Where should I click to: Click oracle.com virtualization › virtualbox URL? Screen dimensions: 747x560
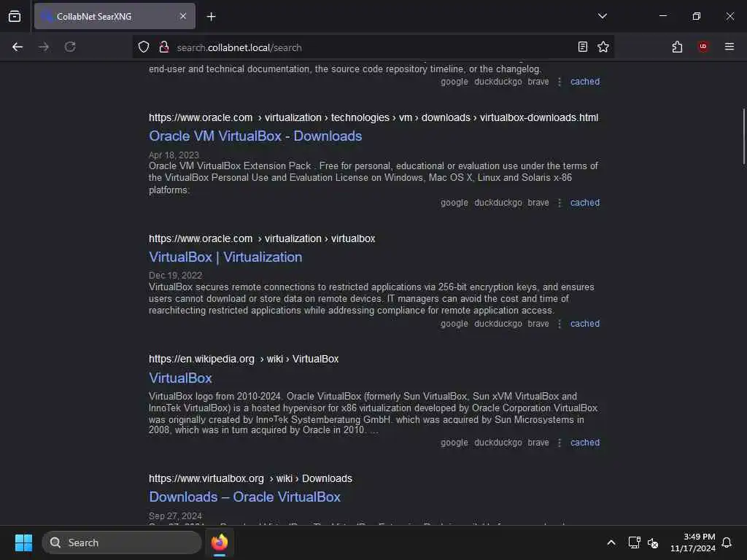pos(262,238)
